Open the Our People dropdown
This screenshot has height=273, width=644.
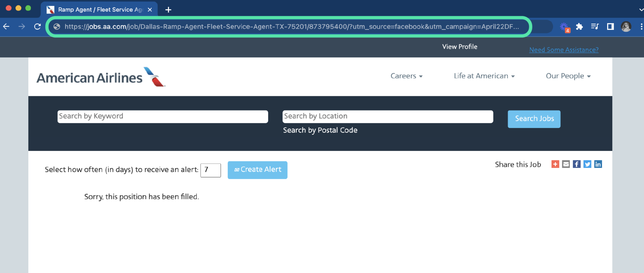[x=568, y=76]
